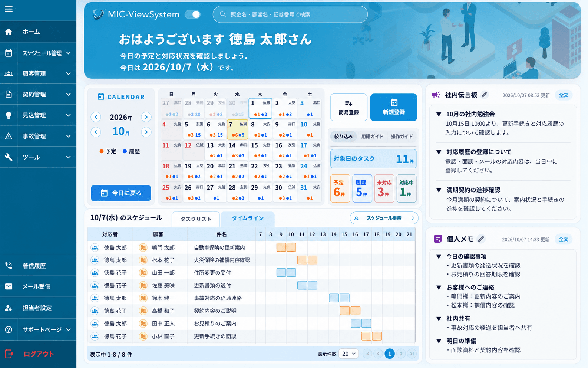Click the pencil icon beside 社内伝言板
Viewport: 588px width, 368px height.
click(485, 95)
